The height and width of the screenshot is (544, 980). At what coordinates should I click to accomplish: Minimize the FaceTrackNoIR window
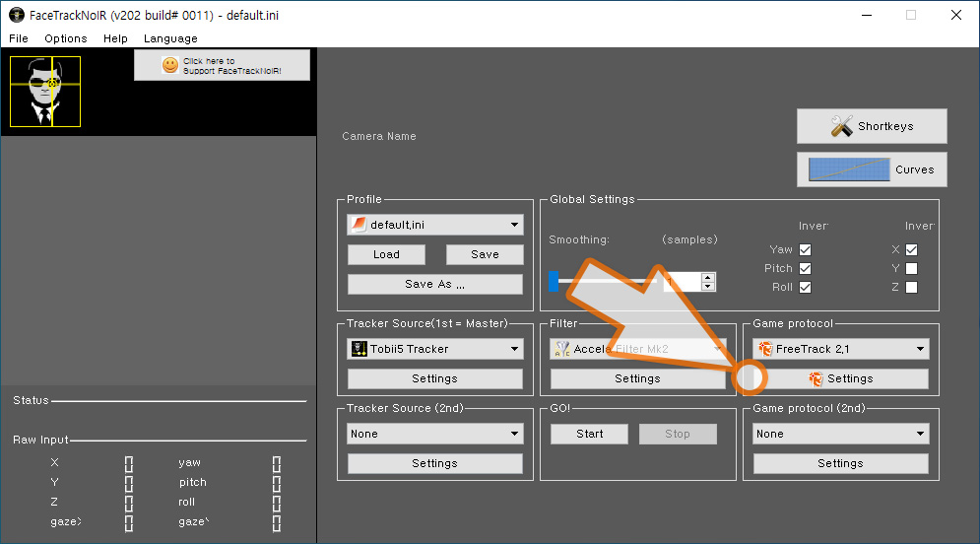(867, 15)
